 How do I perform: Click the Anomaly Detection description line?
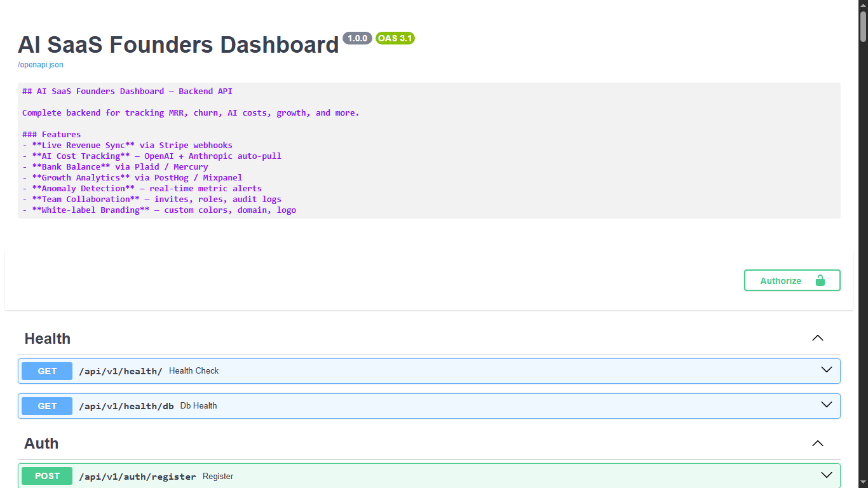142,188
